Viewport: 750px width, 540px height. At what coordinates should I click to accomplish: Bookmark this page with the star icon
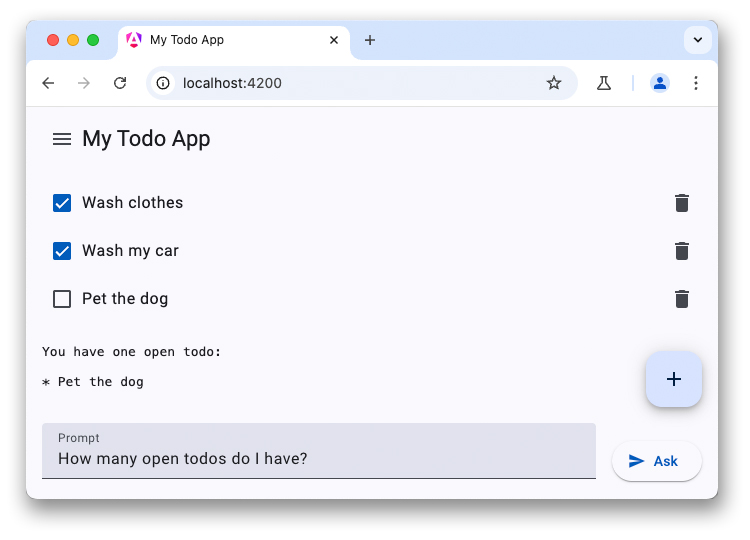pyautogui.click(x=554, y=83)
